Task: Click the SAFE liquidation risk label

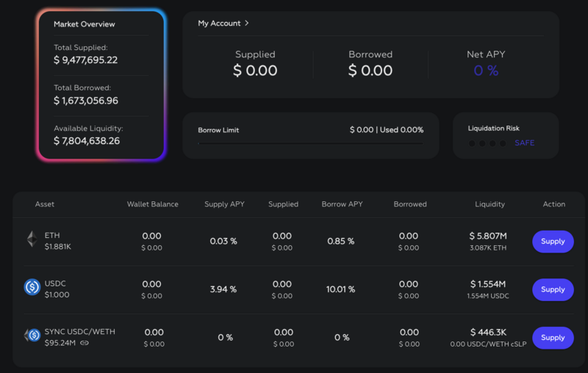Action: click(x=524, y=142)
